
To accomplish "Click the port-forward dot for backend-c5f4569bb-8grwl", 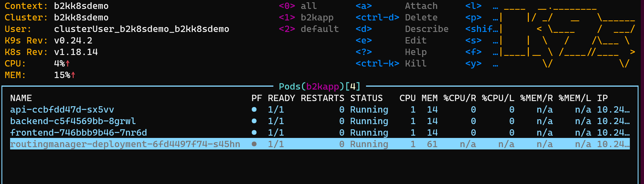I will [254, 121].
